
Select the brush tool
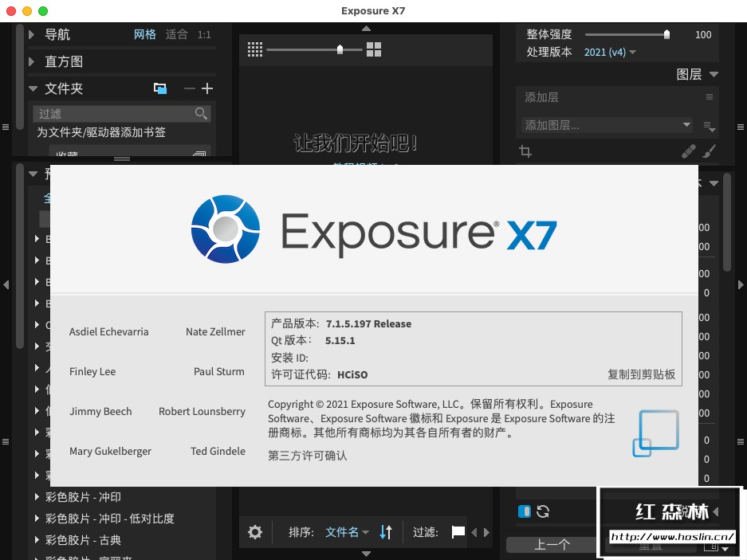(710, 151)
